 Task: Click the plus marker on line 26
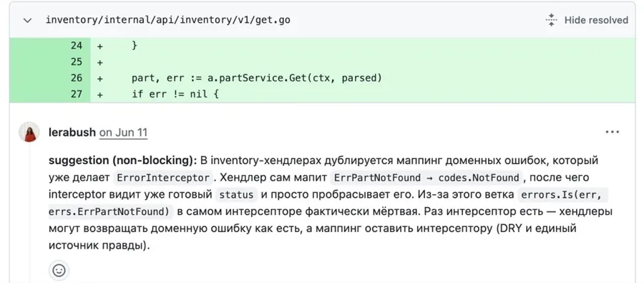(x=99, y=78)
